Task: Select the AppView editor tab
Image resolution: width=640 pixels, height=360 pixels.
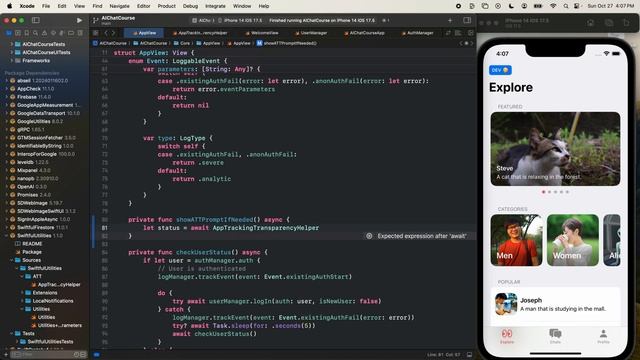Action: click(x=144, y=33)
